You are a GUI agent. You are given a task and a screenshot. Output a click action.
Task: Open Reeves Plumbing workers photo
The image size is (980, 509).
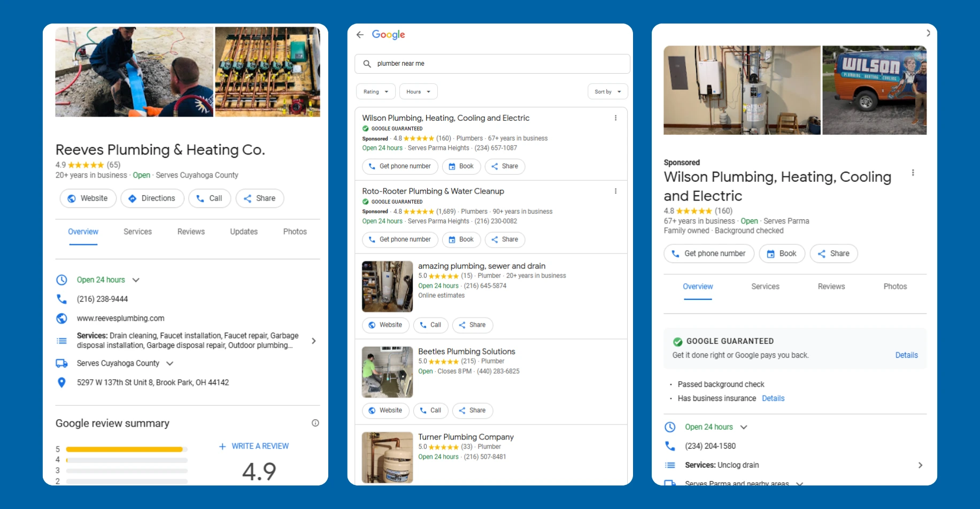click(x=134, y=72)
